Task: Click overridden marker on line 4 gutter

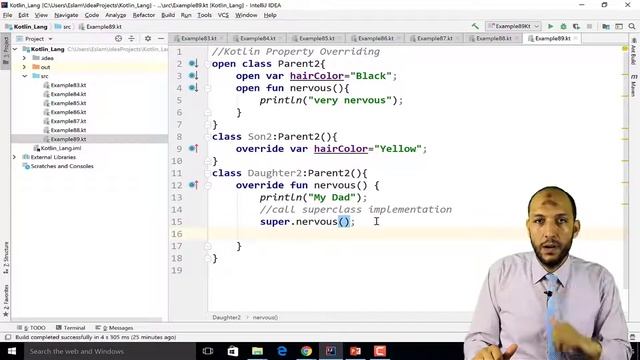Action: click(x=193, y=88)
